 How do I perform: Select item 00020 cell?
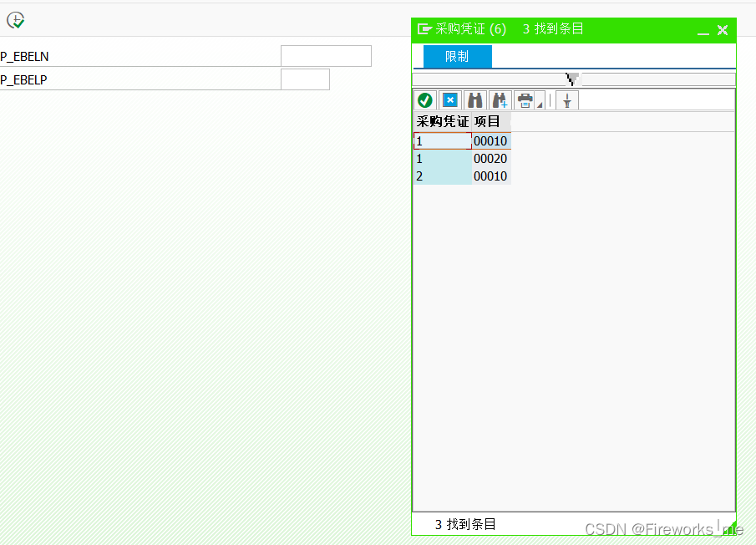(491, 159)
